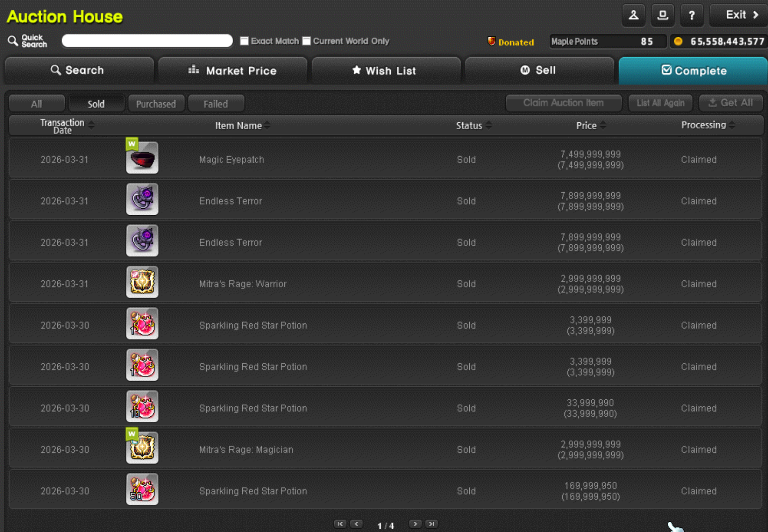Image resolution: width=768 pixels, height=532 pixels.
Task: Sort by the Price column arrows
Action: click(603, 126)
